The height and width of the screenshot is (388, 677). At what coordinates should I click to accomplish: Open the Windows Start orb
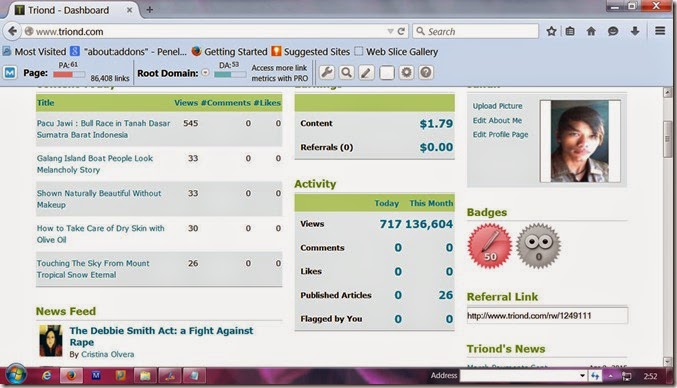point(16,375)
